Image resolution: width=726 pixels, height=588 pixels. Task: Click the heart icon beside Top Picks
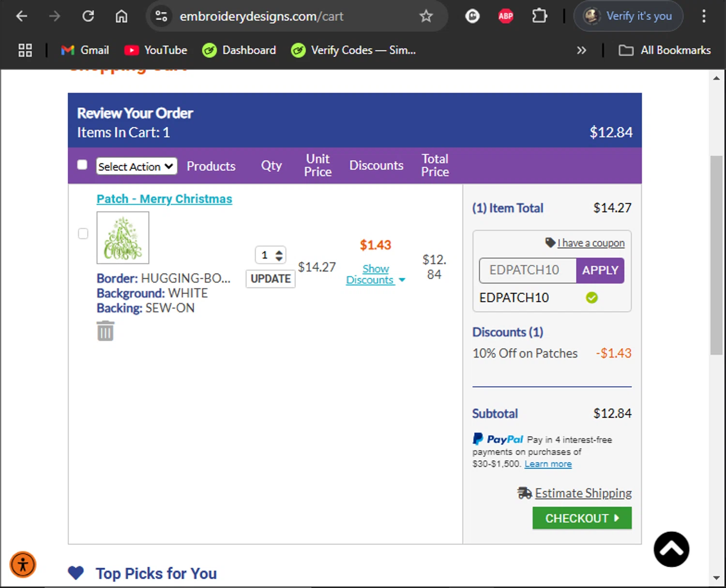[x=76, y=573]
